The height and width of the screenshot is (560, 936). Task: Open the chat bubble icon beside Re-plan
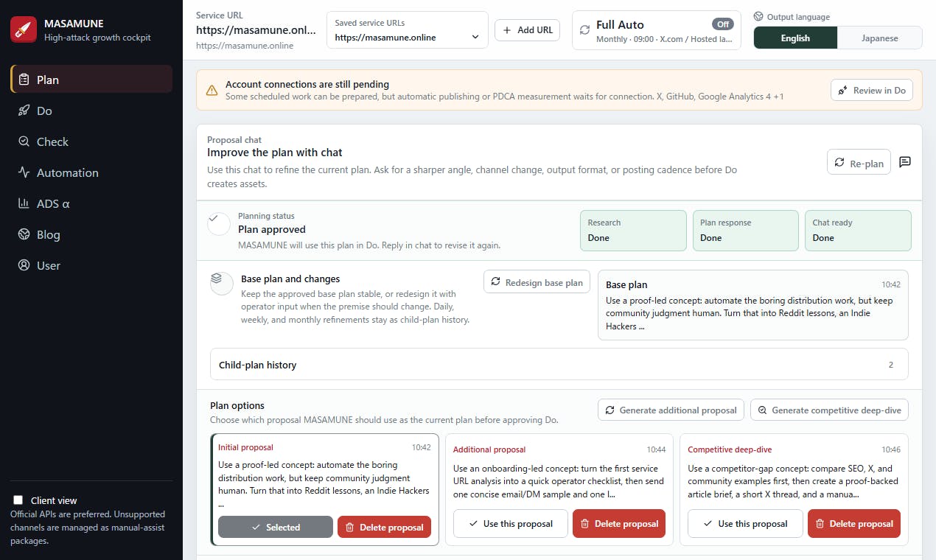[x=905, y=162]
